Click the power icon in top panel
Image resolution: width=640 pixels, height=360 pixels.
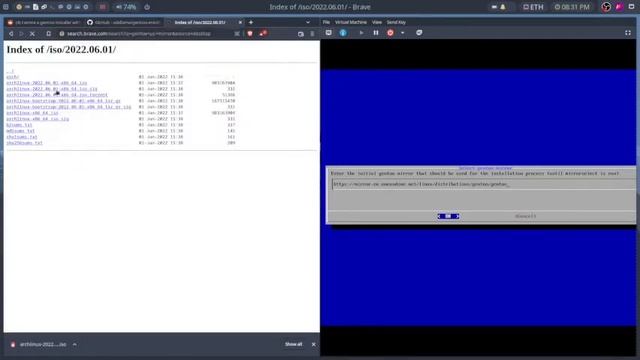coord(147,7)
